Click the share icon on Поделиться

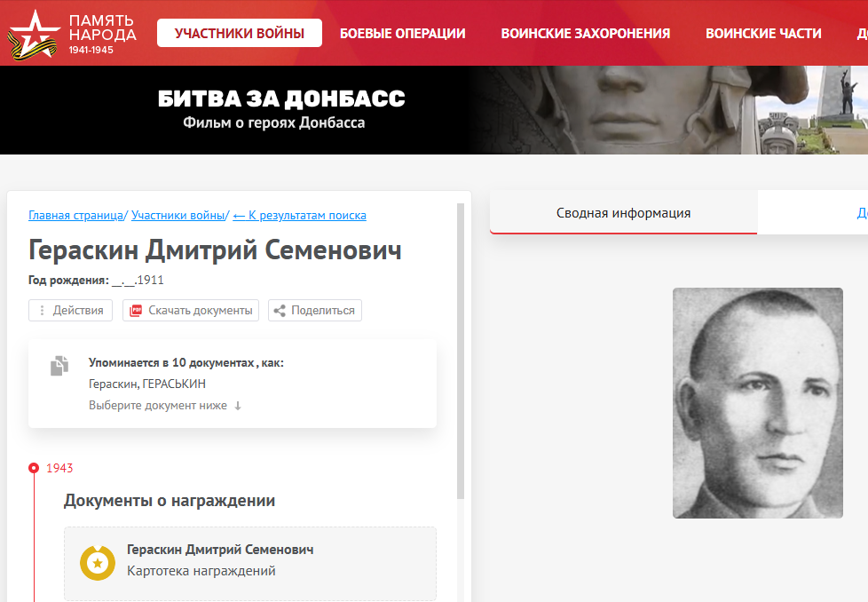click(x=280, y=311)
